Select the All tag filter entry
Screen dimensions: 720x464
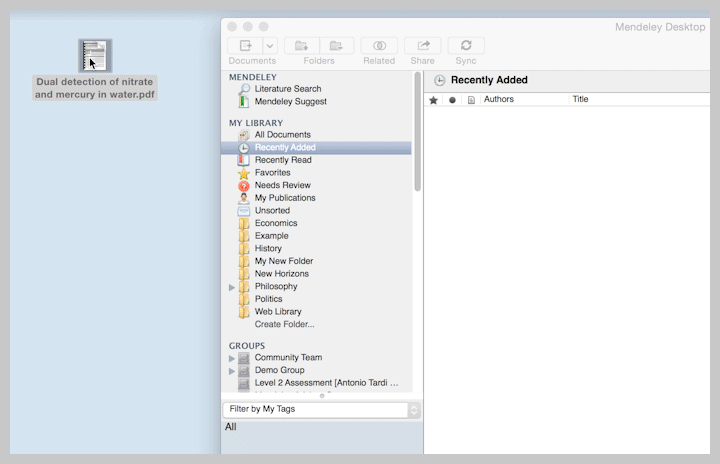(231, 427)
